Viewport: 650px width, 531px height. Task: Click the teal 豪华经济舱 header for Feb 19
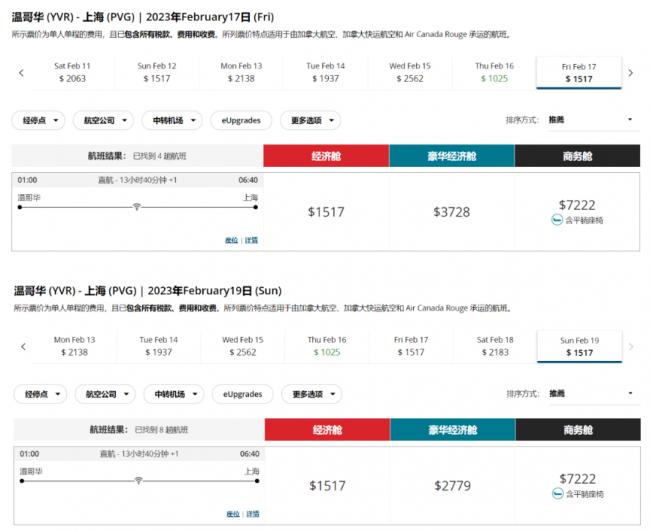pyautogui.click(x=453, y=429)
